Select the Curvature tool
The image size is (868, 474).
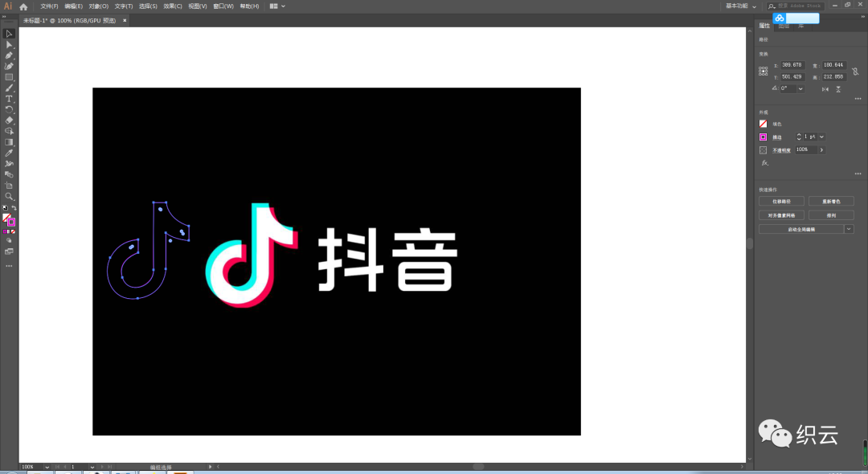click(x=9, y=67)
